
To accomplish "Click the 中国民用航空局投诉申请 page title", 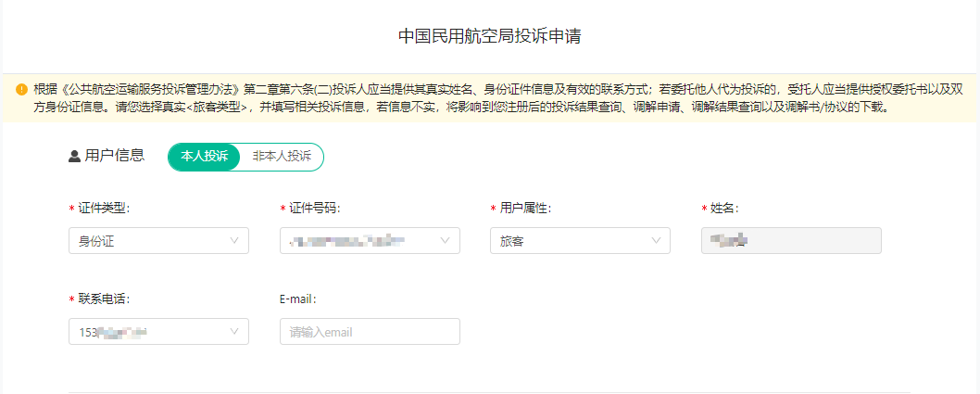I will 490,36.
